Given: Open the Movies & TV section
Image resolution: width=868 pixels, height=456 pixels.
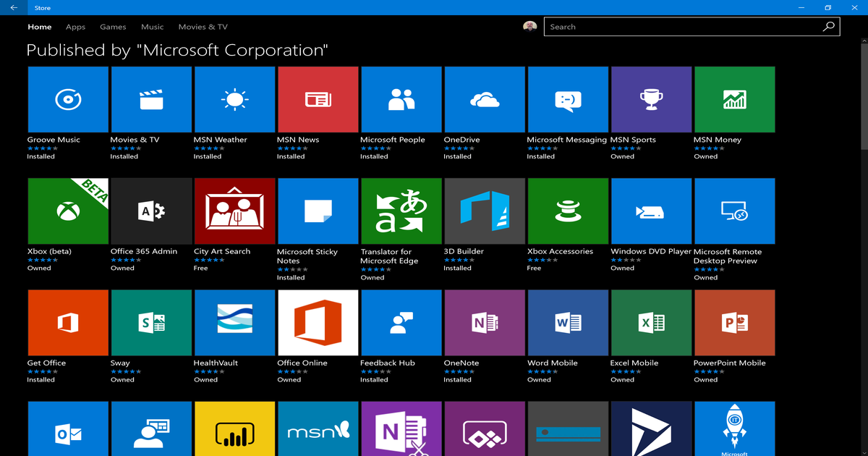Looking at the screenshot, I should pyautogui.click(x=203, y=27).
